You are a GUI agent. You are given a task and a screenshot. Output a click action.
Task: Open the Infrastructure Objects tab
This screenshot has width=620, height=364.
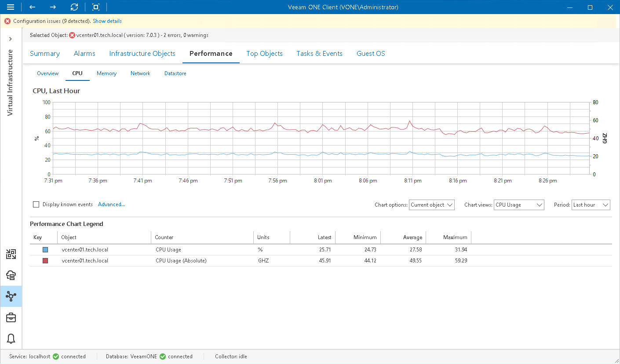point(142,54)
